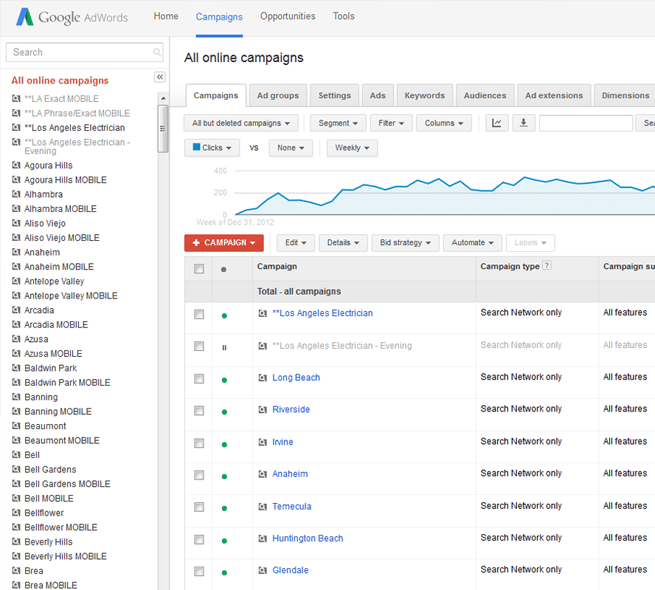Open the Details button menu
The width and height of the screenshot is (655, 590).
(343, 243)
